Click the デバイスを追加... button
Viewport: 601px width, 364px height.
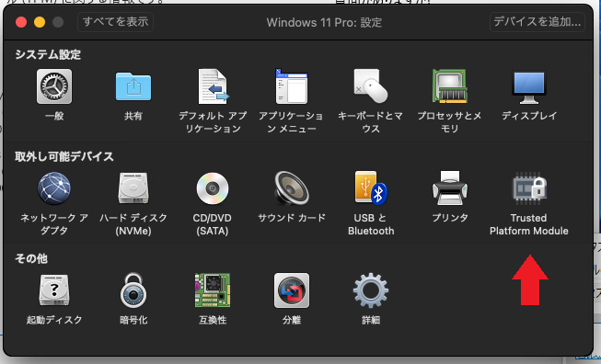[x=537, y=22]
